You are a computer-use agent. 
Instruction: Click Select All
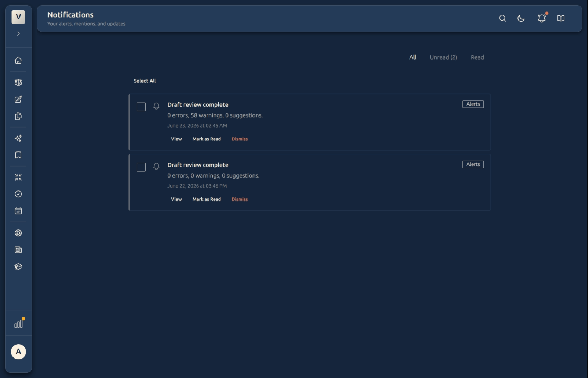(145, 81)
